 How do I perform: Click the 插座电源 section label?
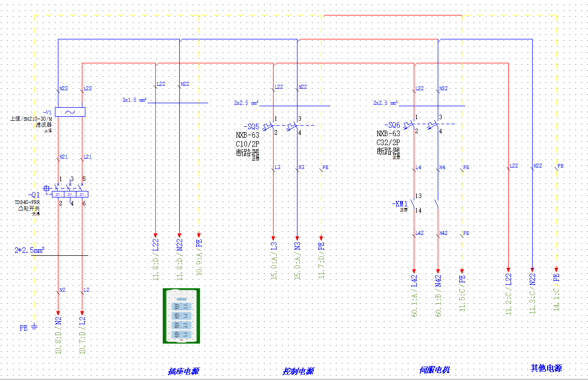click(x=183, y=371)
